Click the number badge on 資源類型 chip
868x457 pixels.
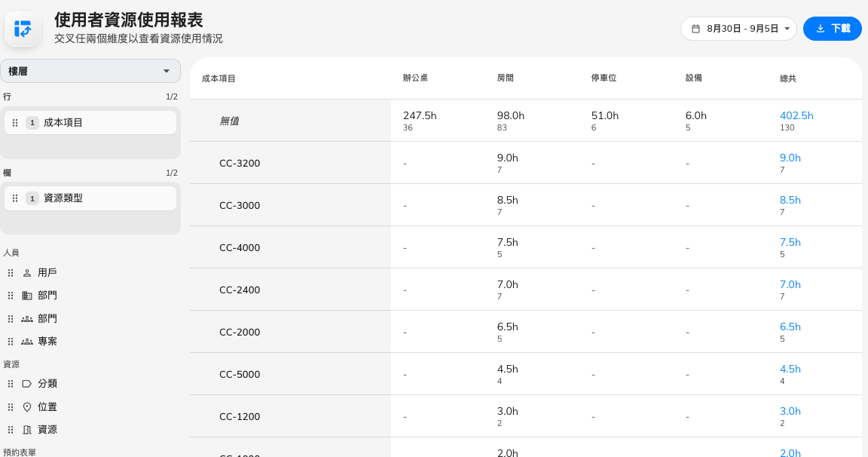click(x=32, y=198)
